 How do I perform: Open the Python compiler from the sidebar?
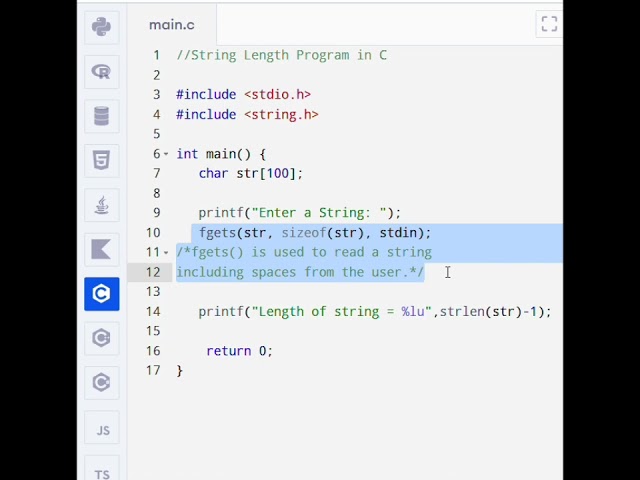click(x=102, y=27)
